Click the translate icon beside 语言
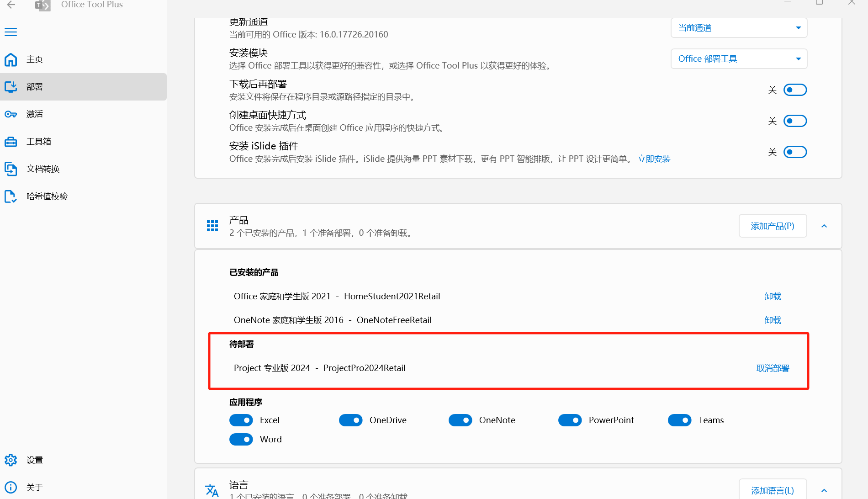The width and height of the screenshot is (868, 499). coord(212,490)
